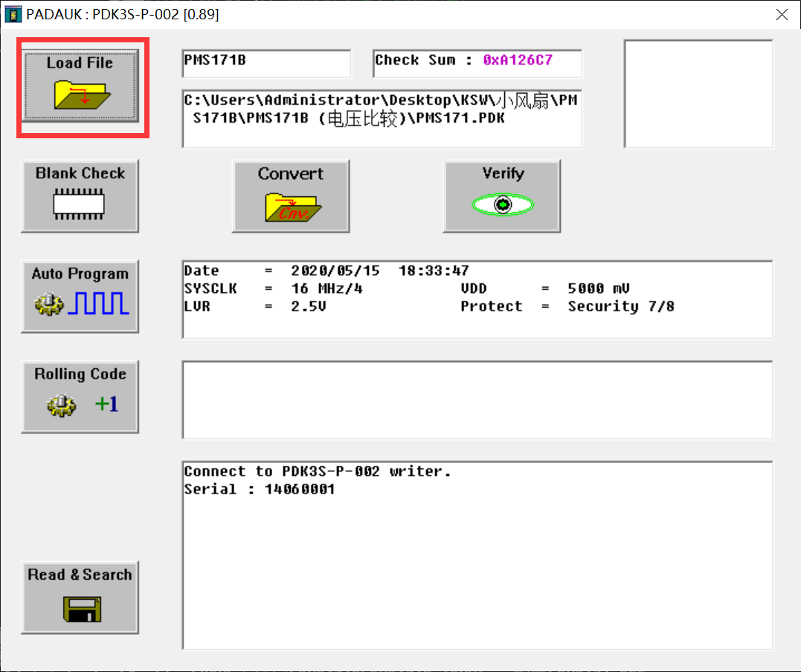Click the PADAUK app icon in the title bar
801x672 pixels.
13,14
